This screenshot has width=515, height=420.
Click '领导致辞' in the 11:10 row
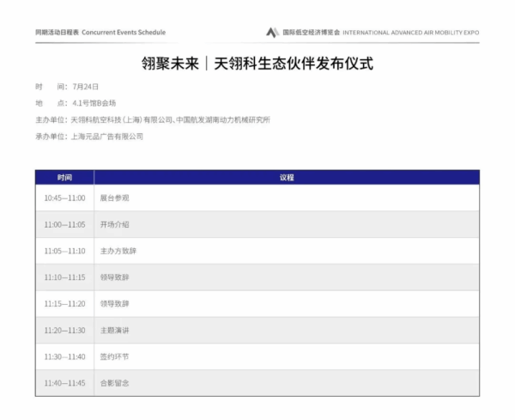115,277
